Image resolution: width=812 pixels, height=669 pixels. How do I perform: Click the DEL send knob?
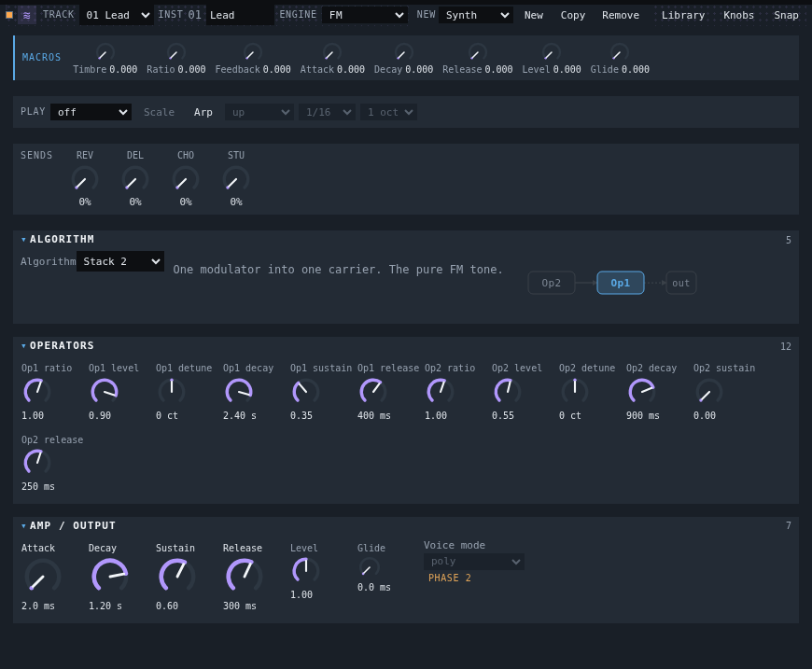[135, 179]
